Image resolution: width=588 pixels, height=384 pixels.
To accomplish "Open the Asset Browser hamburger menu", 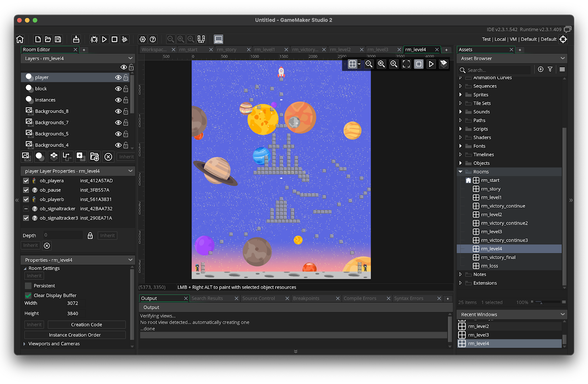I will [562, 69].
